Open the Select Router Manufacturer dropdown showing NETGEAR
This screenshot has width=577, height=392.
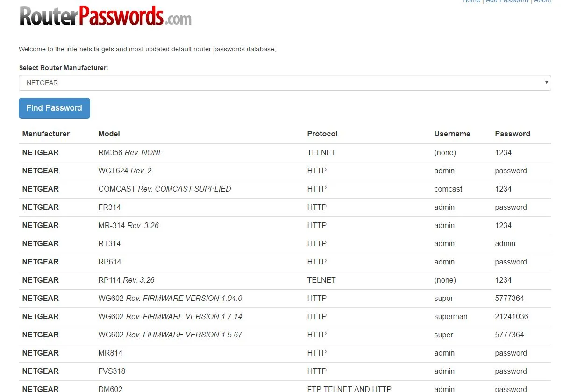pyautogui.click(x=285, y=83)
